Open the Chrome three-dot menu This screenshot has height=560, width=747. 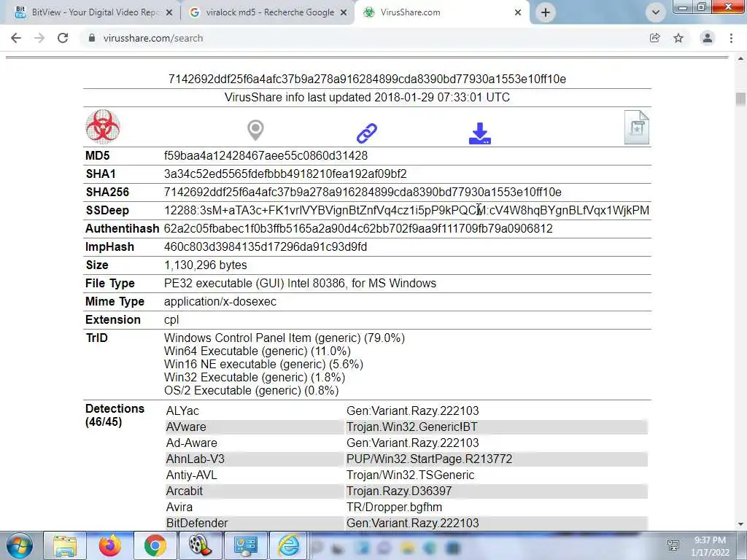pyautogui.click(x=731, y=38)
